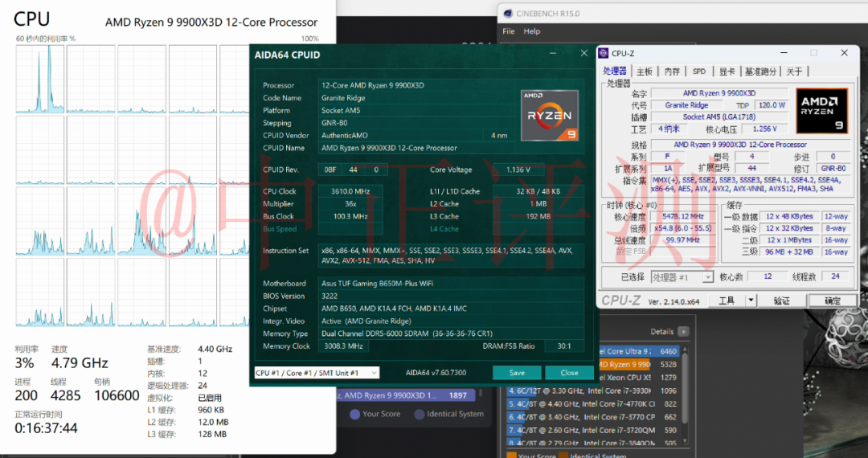
Task: Click the Details label in Cinebench
Action: pos(662,332)
